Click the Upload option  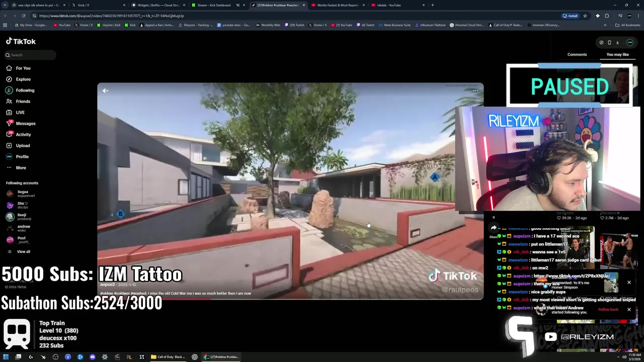coord(23,145)
